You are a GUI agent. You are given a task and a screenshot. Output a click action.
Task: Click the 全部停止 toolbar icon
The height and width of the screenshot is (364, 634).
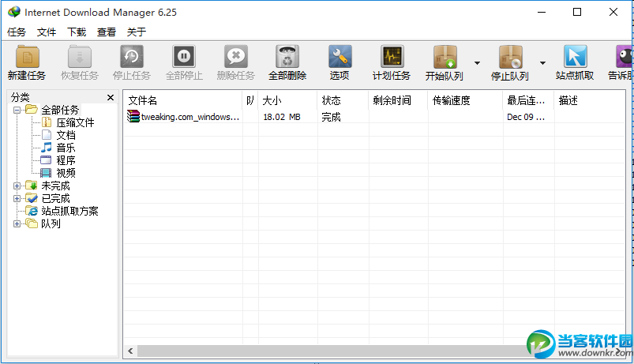click(x=184, y=57)
